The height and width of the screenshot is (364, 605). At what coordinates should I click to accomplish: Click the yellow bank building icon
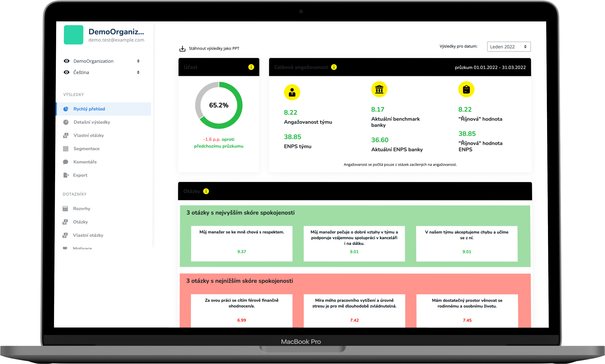click(x=379, y=89)
